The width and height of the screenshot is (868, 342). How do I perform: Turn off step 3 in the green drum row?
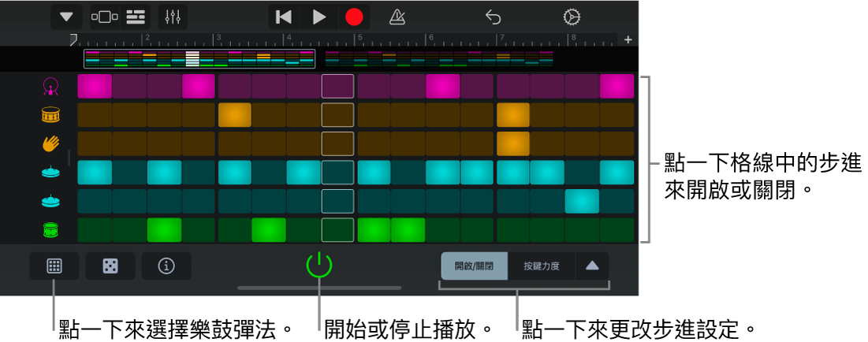coord(165,230)
